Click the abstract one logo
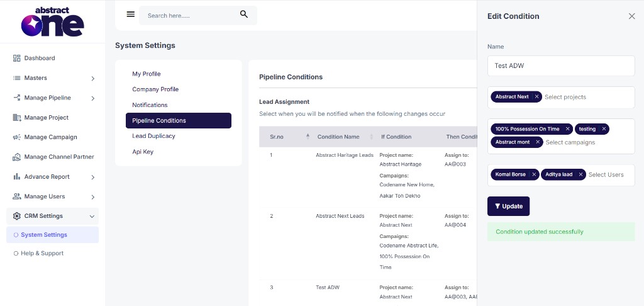This screenshot has height=306, width=644. pyautogui.click(x=52, y=21)
